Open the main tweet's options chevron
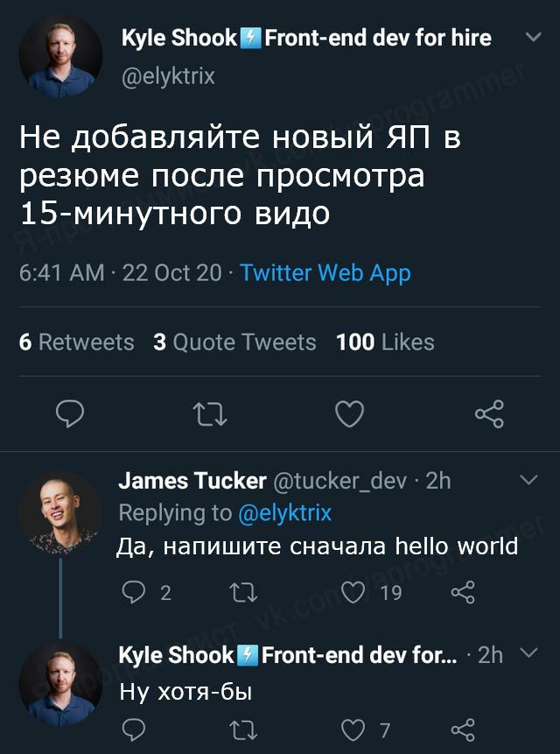This screenshot has width=560, height=754. (532, 38)
